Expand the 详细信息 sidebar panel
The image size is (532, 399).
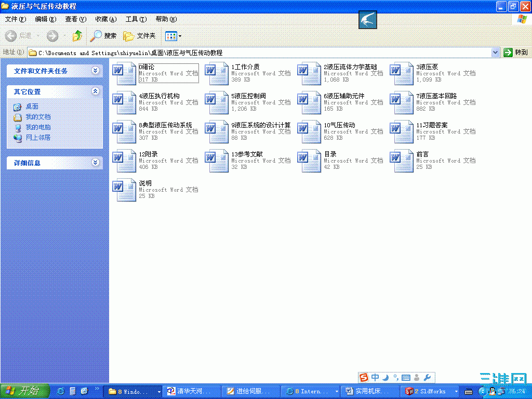(x=95, y=163)
